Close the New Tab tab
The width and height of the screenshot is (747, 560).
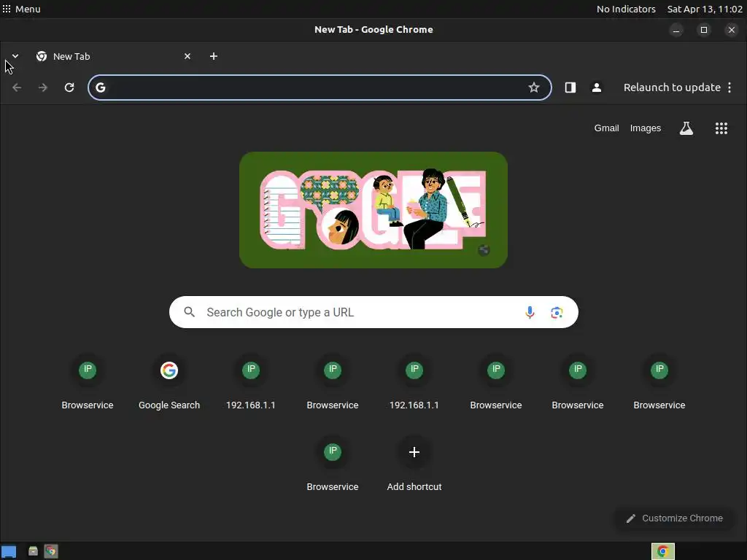click(x=187, y=56)
